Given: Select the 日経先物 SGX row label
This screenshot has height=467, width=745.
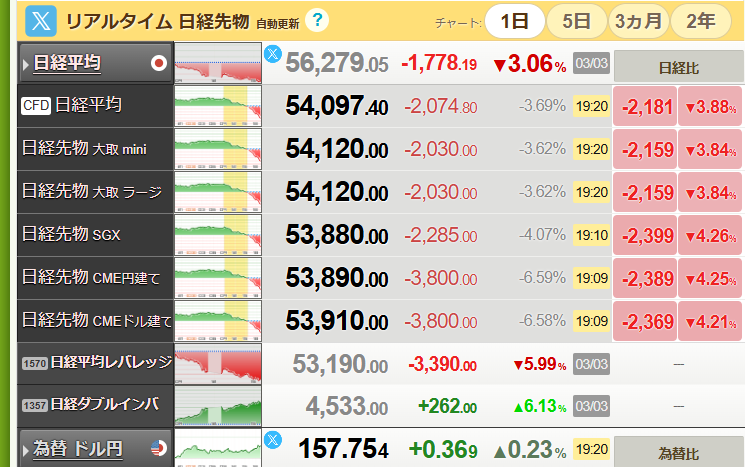Looking at the screenshot, I should pyautogui.click(x=71, y=234).
